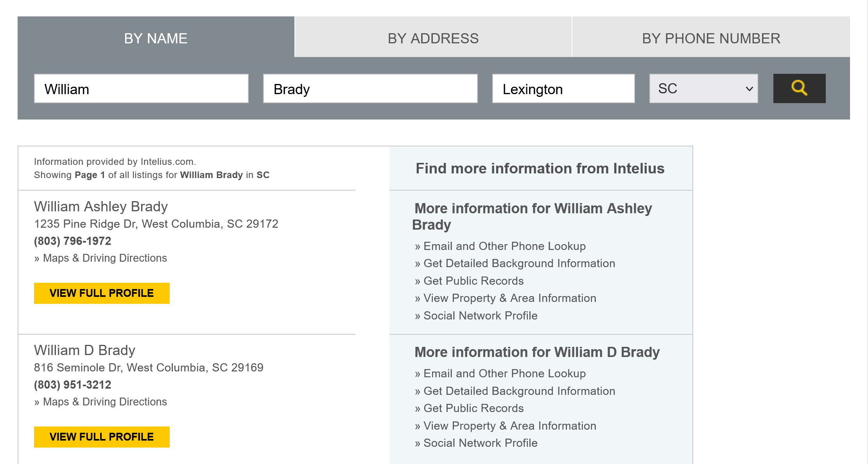Open Social Network Profile for William Ashley Brady
Screen dimensions: 868x464
coord(481,316)
